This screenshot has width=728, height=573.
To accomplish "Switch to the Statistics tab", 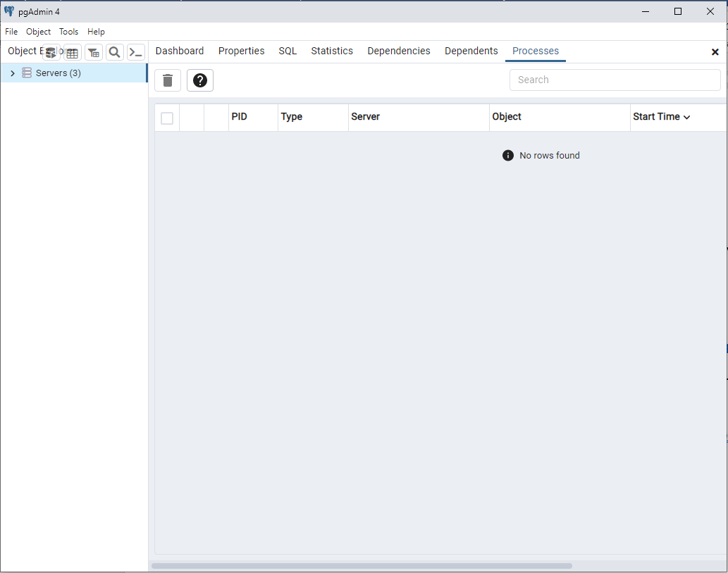I will point(332,51).
